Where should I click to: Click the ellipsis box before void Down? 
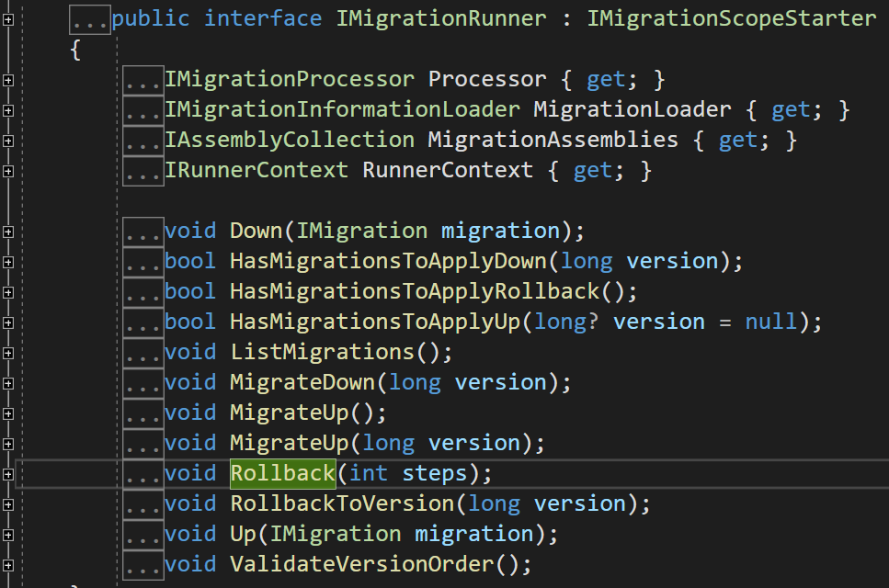pos(143,232)
